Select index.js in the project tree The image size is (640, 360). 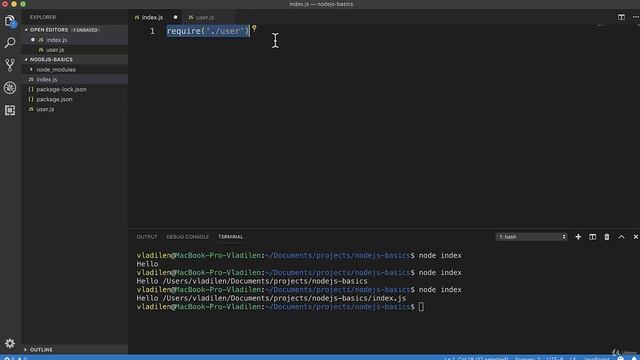(47, 80)
